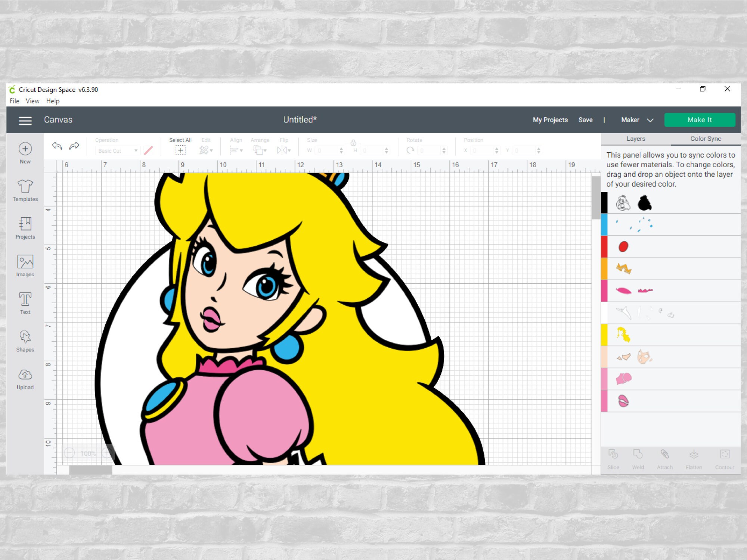Click the yellow hair layer thumbnail

click(623, 335)
